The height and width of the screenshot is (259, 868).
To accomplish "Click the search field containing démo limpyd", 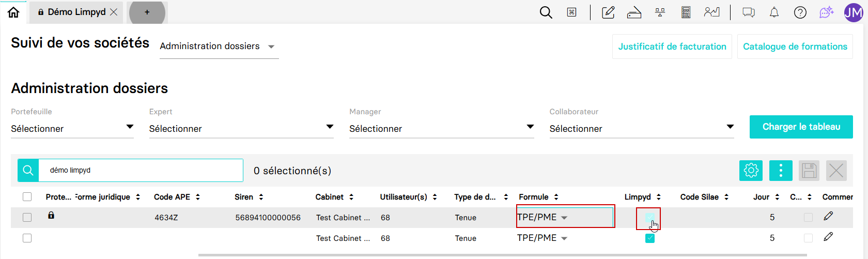I will 141,170.
